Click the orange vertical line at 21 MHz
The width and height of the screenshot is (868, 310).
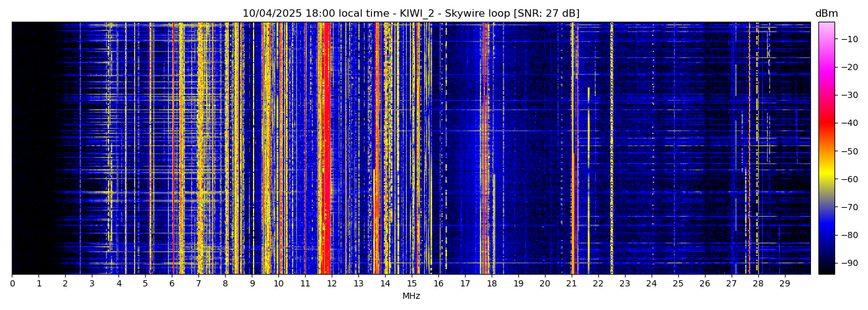572,149
